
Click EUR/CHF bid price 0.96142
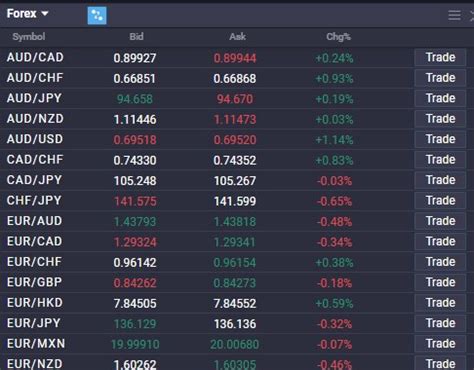(135, 263)
